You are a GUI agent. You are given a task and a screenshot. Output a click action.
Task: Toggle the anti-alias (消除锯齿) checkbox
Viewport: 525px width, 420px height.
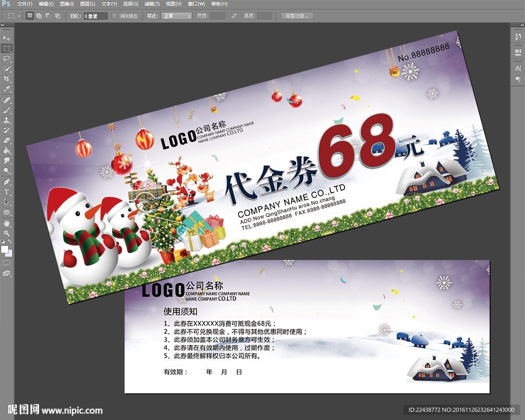(x=114, y=16)
